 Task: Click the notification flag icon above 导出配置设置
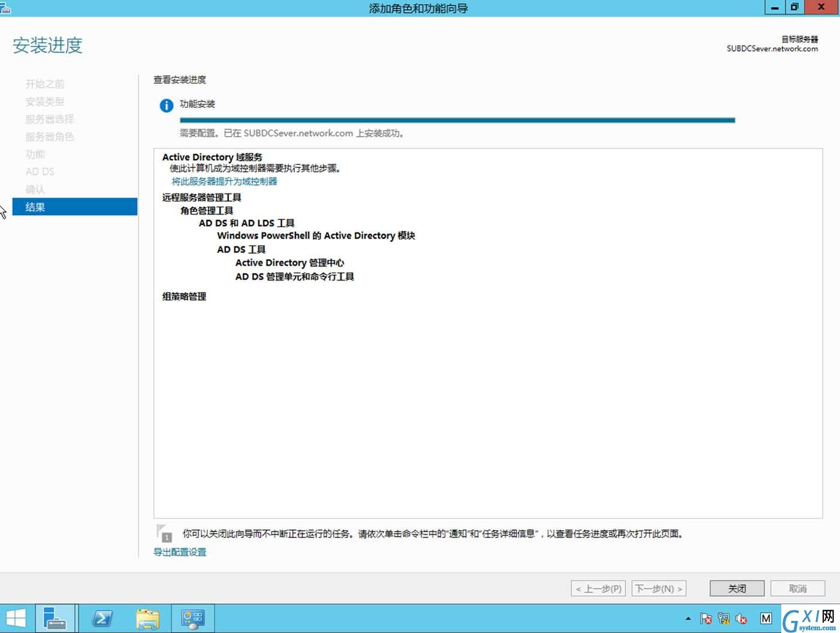tap(164, 532)
